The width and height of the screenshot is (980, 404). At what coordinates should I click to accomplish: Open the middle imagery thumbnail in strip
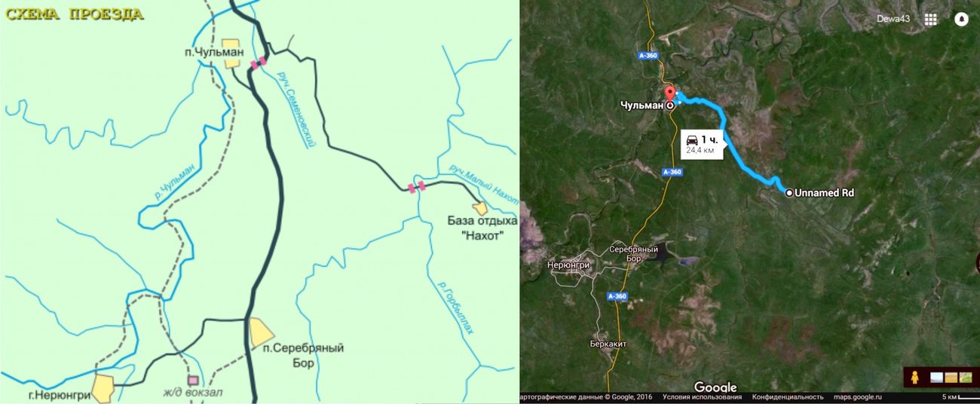point(949,377)
